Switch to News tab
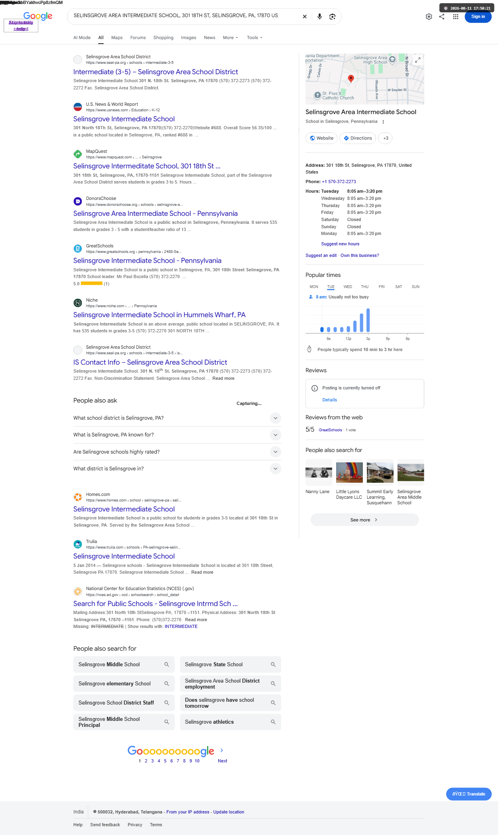Screen dimensions: 504x835 pyautogui.click(x=209, y=38)
